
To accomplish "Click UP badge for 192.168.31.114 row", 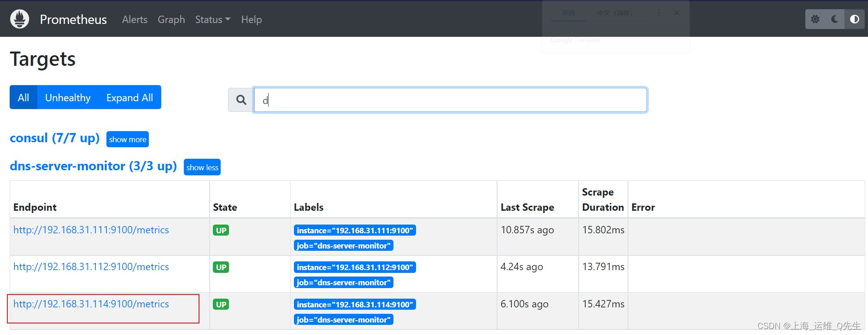I will 221,305.
